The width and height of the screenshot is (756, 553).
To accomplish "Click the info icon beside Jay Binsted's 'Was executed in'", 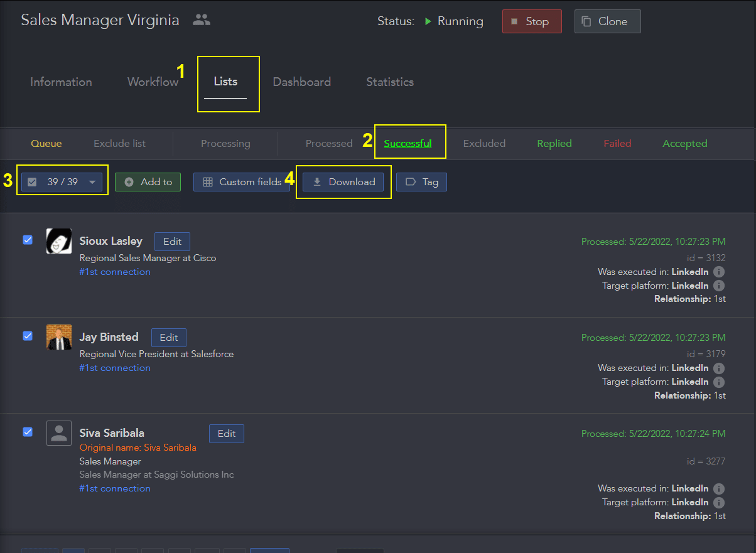I will 720,368.
